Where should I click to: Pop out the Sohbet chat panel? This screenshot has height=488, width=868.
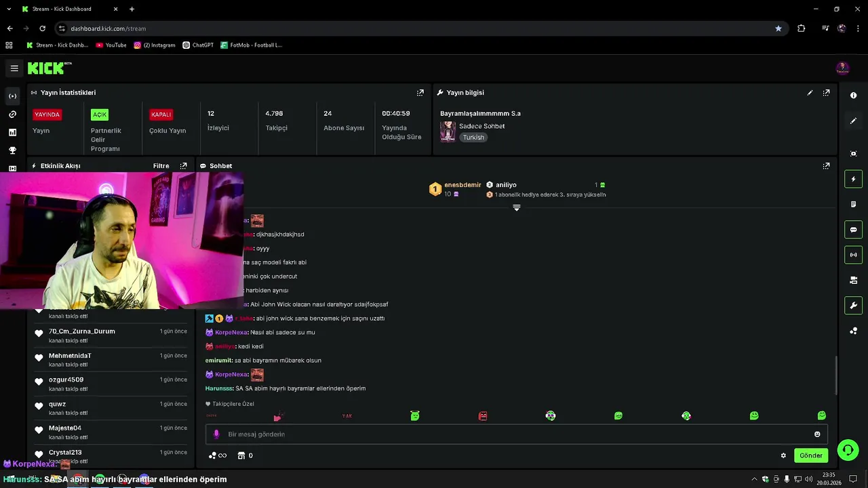pos(826,166)
